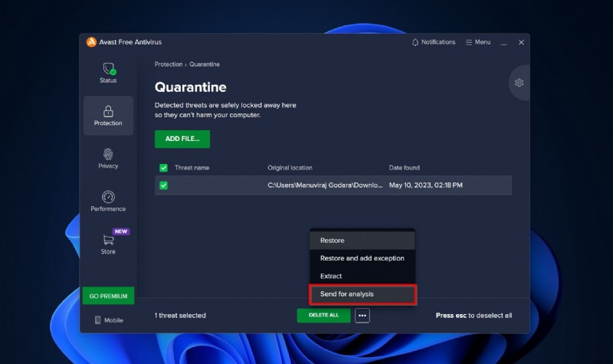Open the Mobile option in sidebar
Image resolution: width=613 pixels, height=364 pixels.
[109, 320]
